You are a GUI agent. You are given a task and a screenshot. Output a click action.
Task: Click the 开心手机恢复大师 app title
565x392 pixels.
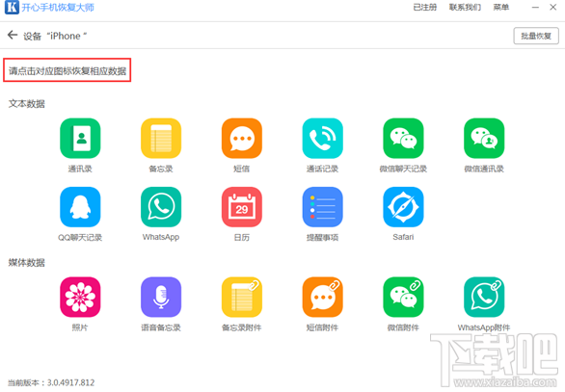pos(58,7)
